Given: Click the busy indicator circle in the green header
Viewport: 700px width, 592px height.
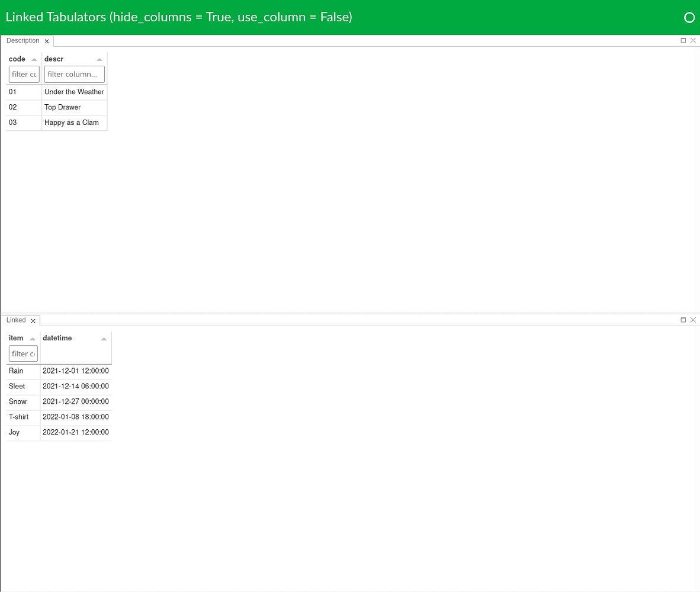Looking at the screenshot, I should [689, 17].
